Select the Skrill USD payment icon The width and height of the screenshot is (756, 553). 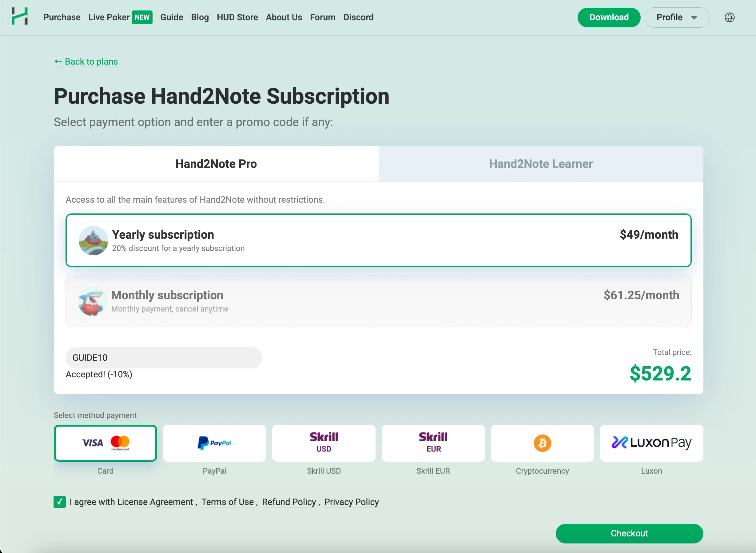coord(324,443)
